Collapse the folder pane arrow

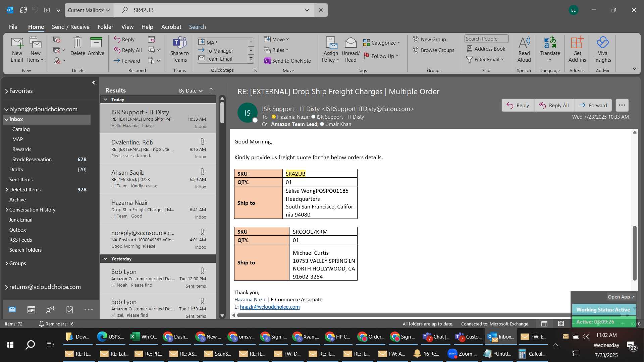point(94,82)
